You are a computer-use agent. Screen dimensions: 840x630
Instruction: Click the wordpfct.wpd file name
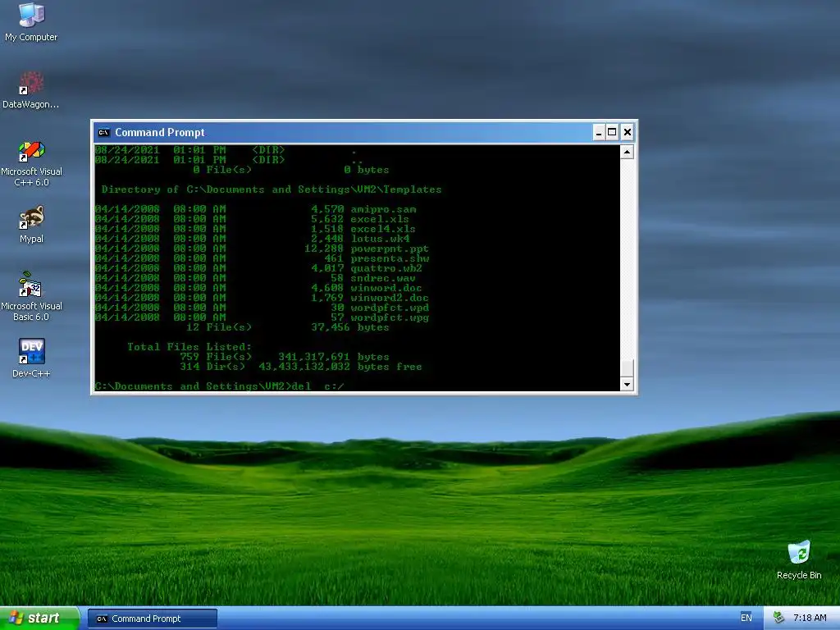(390, 308)
